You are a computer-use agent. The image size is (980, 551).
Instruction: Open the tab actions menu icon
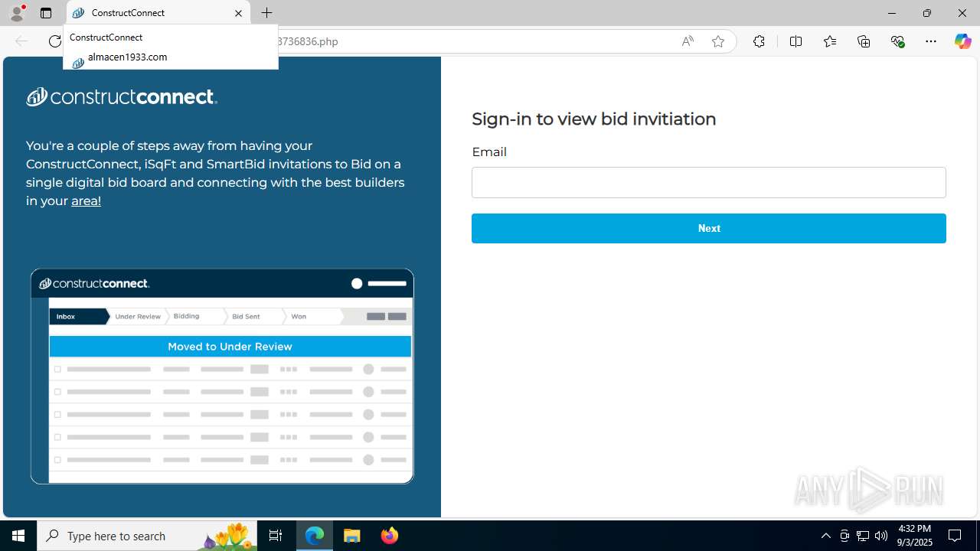coord(46,13)
